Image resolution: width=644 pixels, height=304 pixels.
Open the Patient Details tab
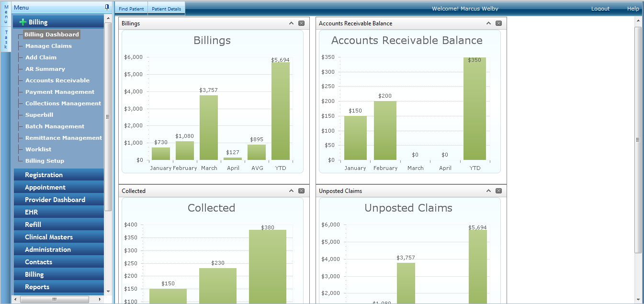(166, 9)
